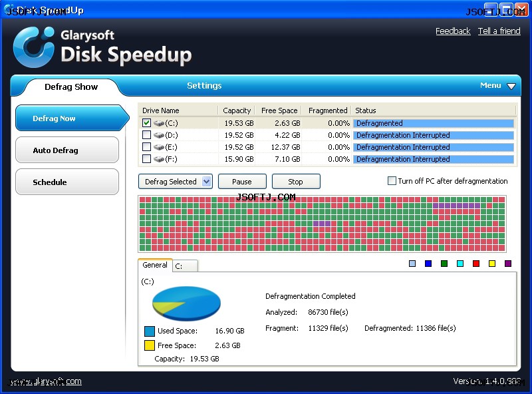Click the yellow Free Space legend square
532x394 pixels.
(150, 345)
